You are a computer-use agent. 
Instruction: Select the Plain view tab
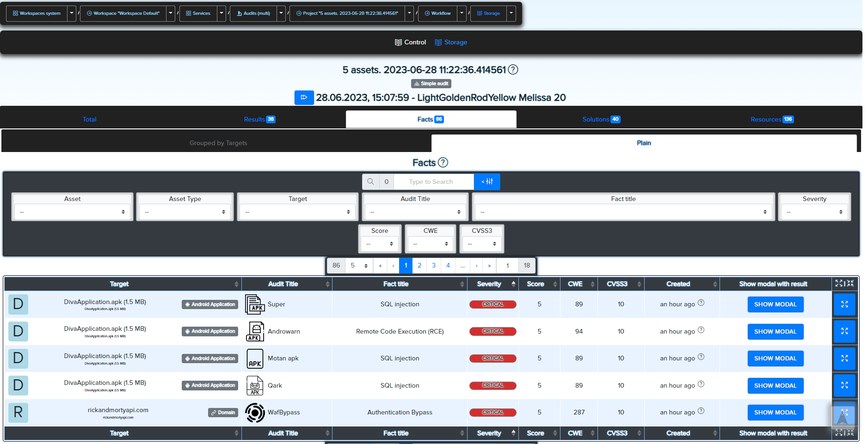pyautogui.click(x=644, y=143)
